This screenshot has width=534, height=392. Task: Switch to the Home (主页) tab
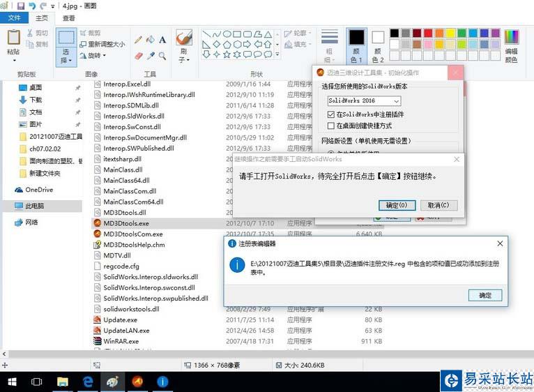pyautogui.click(x=42, y=18)
